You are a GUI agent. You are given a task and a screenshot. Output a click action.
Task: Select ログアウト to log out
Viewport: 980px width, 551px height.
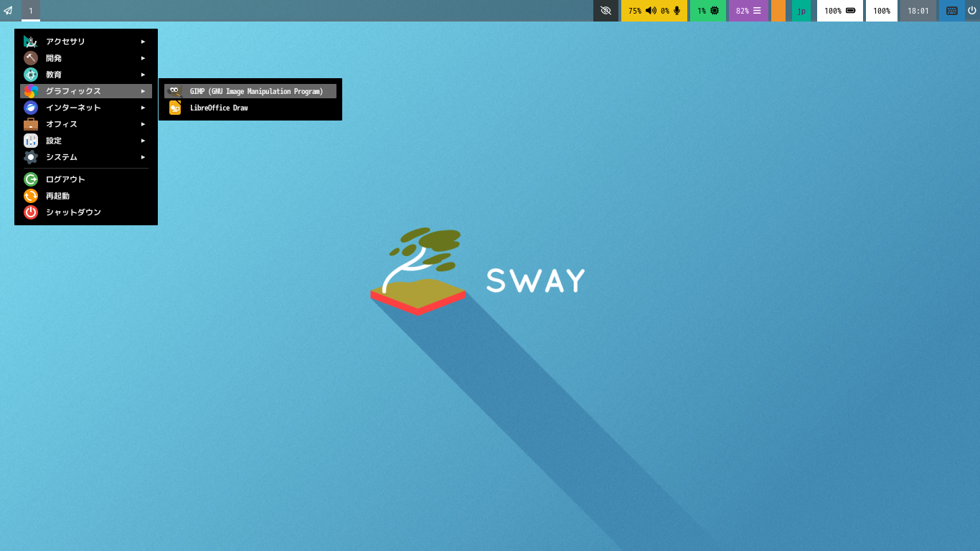(86, 179)
